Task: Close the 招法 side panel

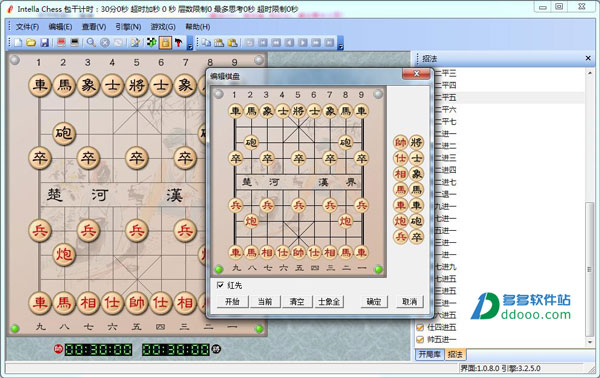Action: click(x=588, y=58)
